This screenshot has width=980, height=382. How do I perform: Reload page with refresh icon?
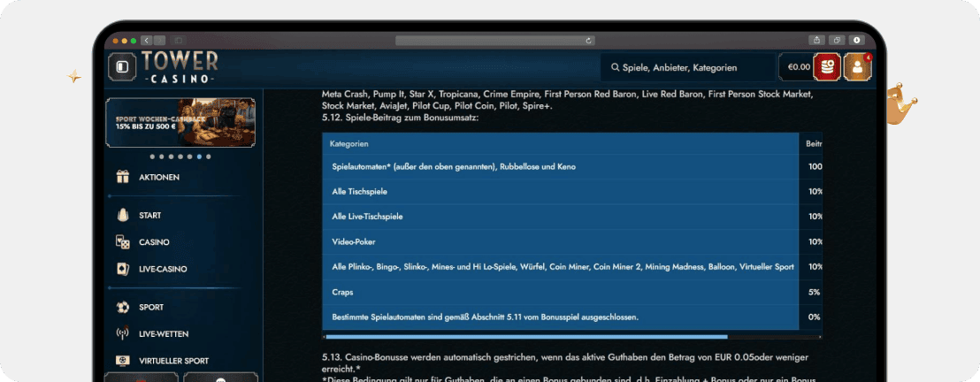pyautogui.click(x=588, y=40)
